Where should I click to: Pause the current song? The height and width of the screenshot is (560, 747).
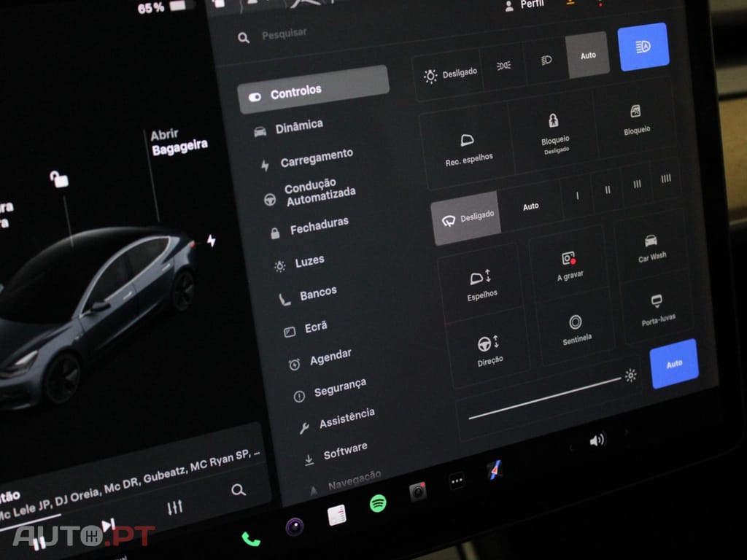39,542
